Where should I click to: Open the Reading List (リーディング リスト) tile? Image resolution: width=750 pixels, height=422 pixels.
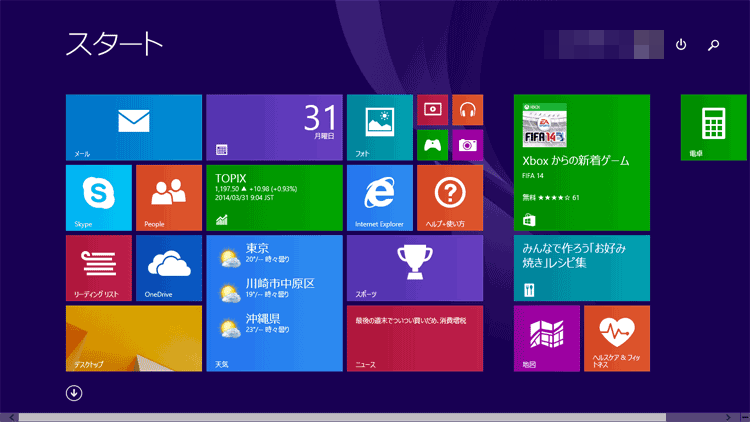click(99, 268)
